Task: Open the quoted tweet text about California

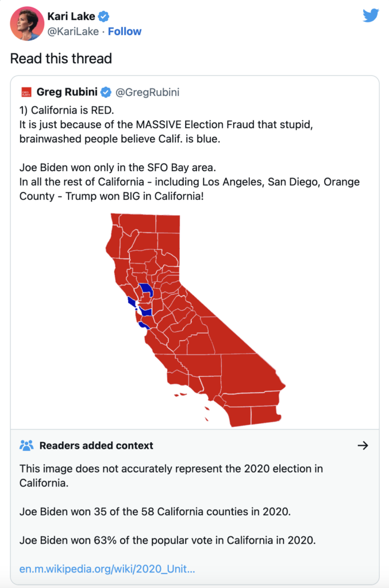Action: [x=190, y=153]
